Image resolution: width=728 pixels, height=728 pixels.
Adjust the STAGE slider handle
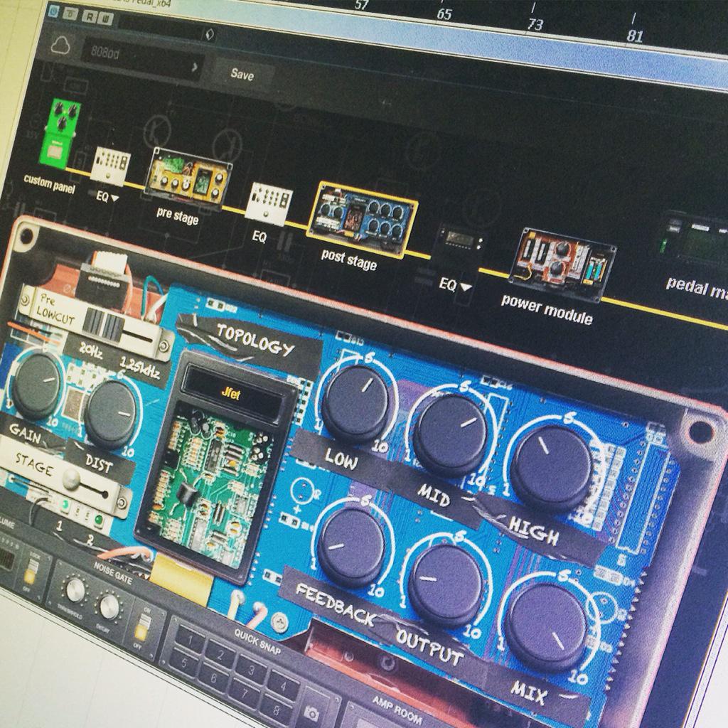point(71,478)
